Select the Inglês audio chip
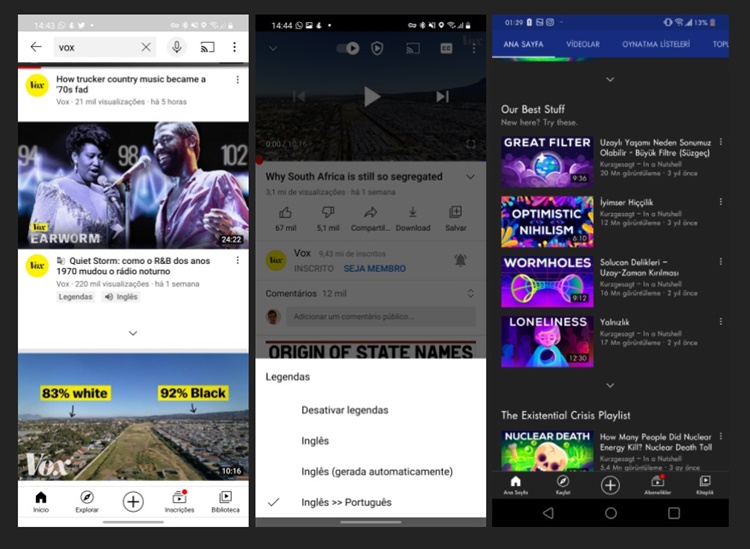The image size is (750, 549). (x=121, y=297)
